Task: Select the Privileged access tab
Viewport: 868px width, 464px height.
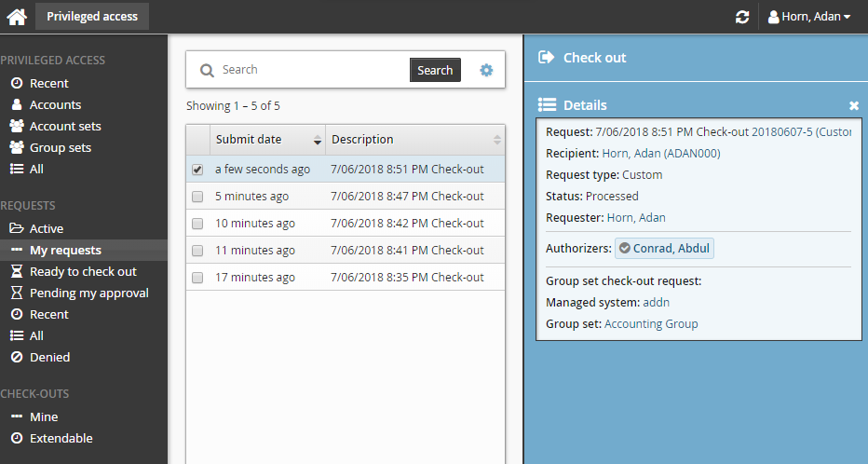Action: (x=92, y=16)
